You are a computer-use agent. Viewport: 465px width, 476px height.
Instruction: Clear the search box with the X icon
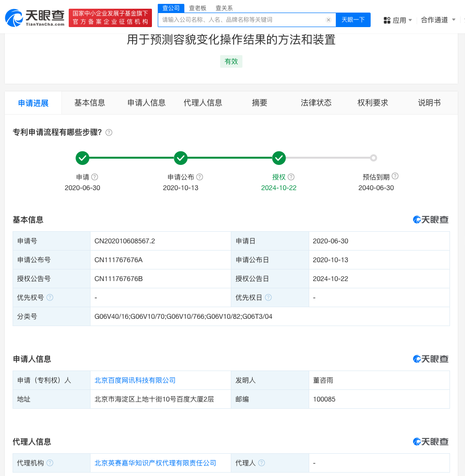click(x=329, y=20)
